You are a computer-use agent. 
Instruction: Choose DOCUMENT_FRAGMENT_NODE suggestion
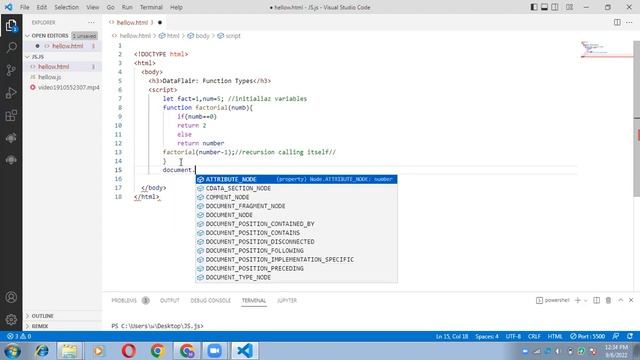tap(296, 206)
